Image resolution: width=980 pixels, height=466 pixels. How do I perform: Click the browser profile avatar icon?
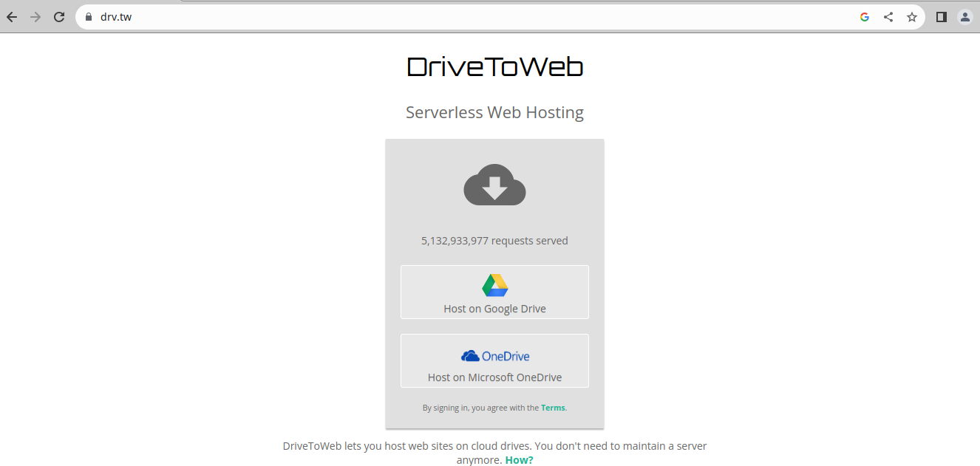point(964,16)
